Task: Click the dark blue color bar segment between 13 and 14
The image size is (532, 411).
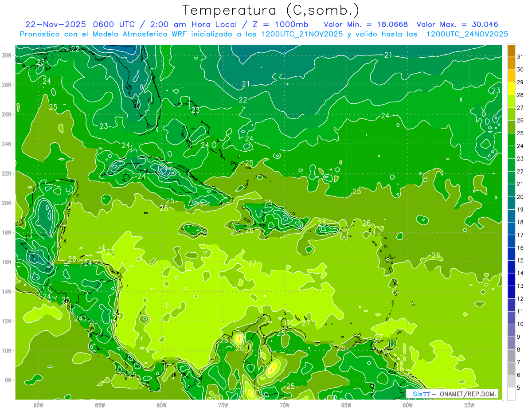Action: point(512,279)
